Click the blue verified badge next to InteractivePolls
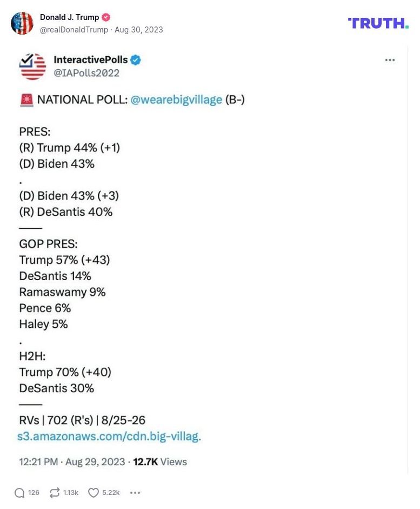 (135, 60)
